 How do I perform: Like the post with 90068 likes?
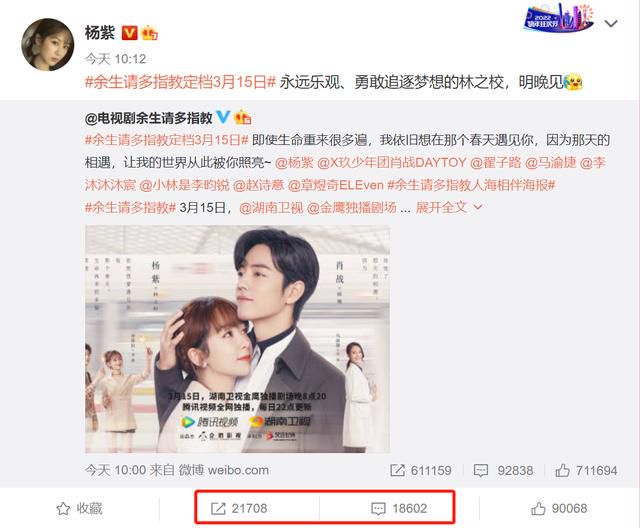(x=559, y=508)
